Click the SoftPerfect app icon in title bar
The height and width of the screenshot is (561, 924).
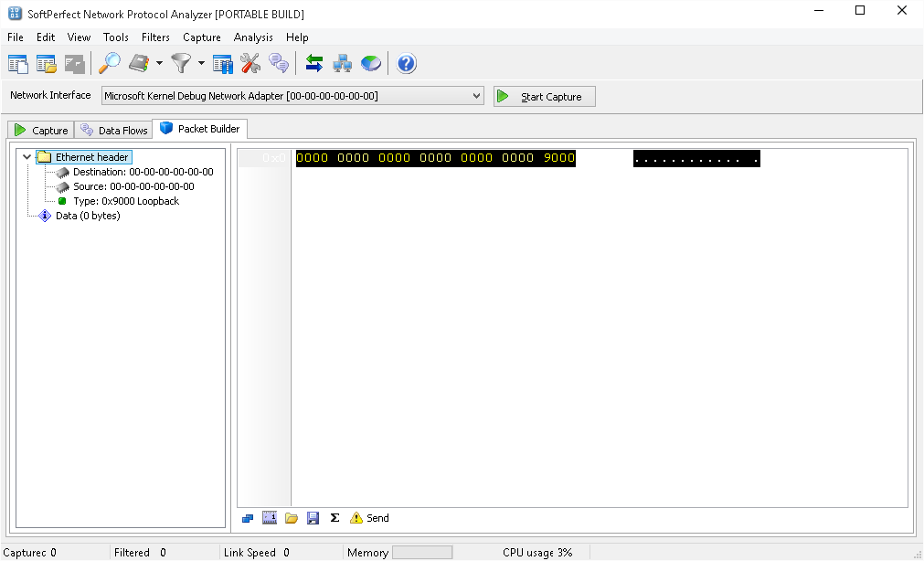click(15, 13)
